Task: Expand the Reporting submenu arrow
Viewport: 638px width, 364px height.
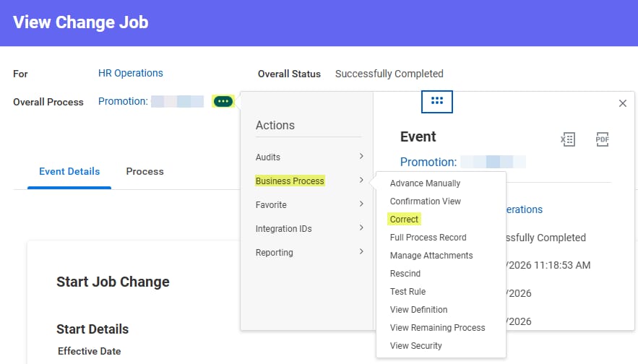Action: click(x=361, y=252)
